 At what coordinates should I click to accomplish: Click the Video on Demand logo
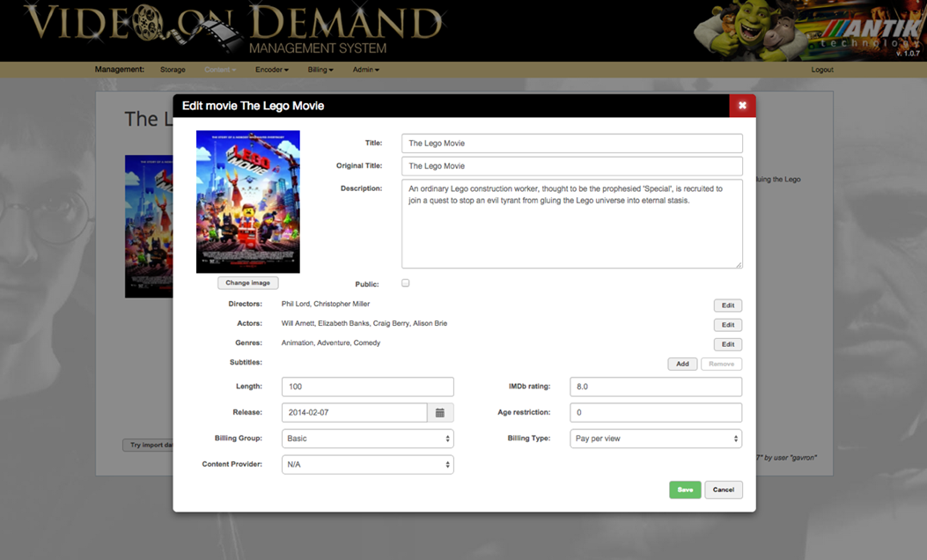pos(233,28)
